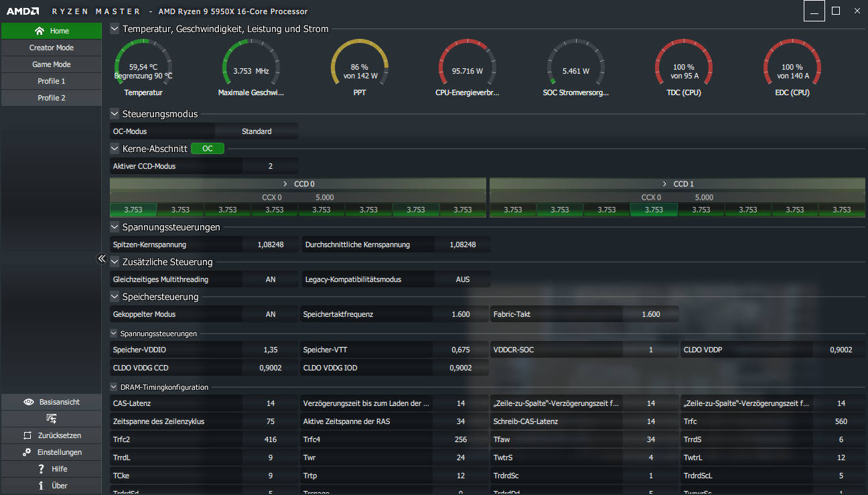Image resolution: width=868 pixels, height=495 pixels.
Task: Click Speicher-VTT 0,675 value
Action: tap(461, 350)
